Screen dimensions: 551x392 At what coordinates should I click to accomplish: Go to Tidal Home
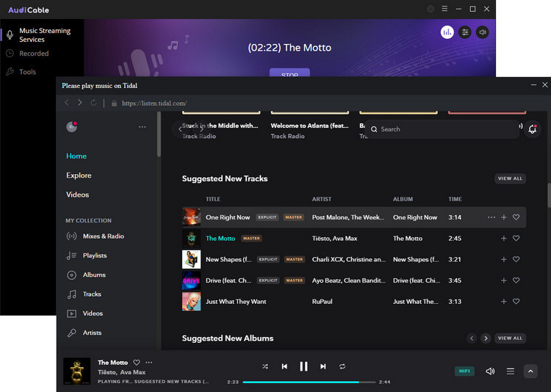76,156
